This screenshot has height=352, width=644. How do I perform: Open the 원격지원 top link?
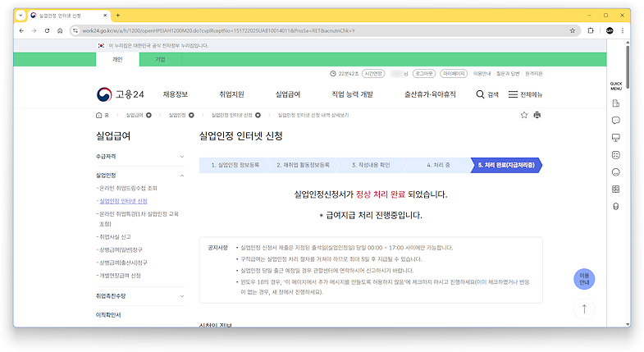[533, 74]
